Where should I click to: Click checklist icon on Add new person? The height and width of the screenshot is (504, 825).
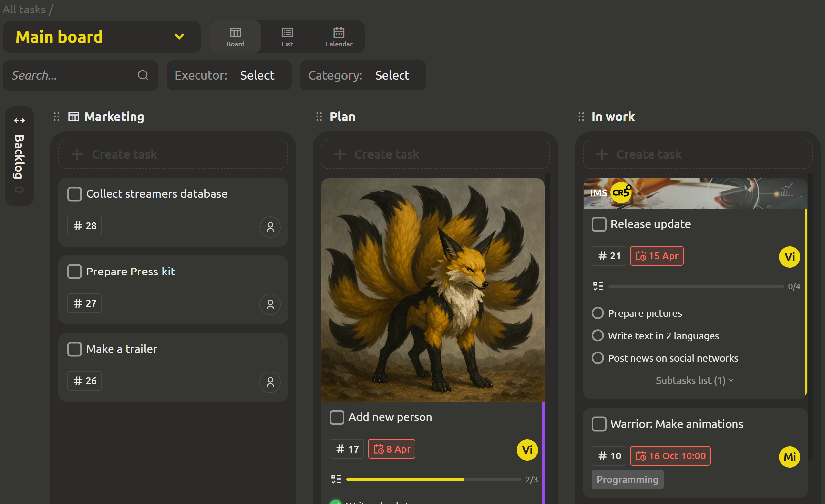336,479
